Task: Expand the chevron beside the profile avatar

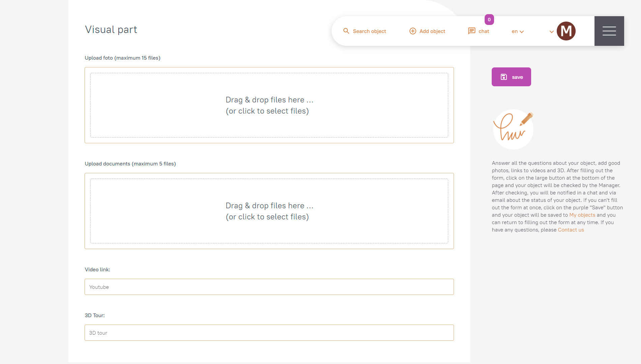Action: point(551,32)
